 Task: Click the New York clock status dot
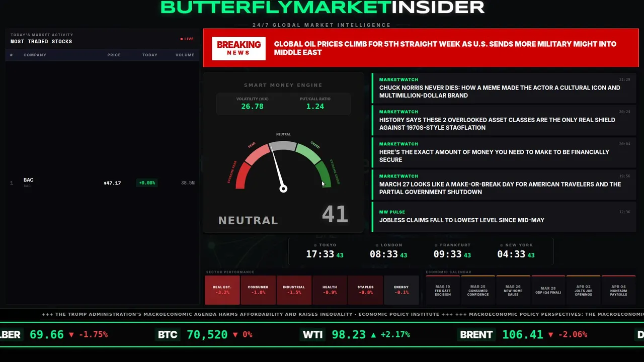click(x=502, y=245)
